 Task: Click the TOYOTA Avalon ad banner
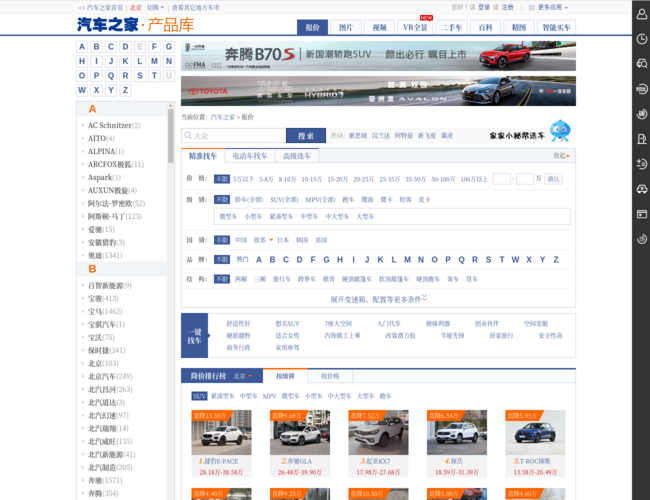(378, 91)
